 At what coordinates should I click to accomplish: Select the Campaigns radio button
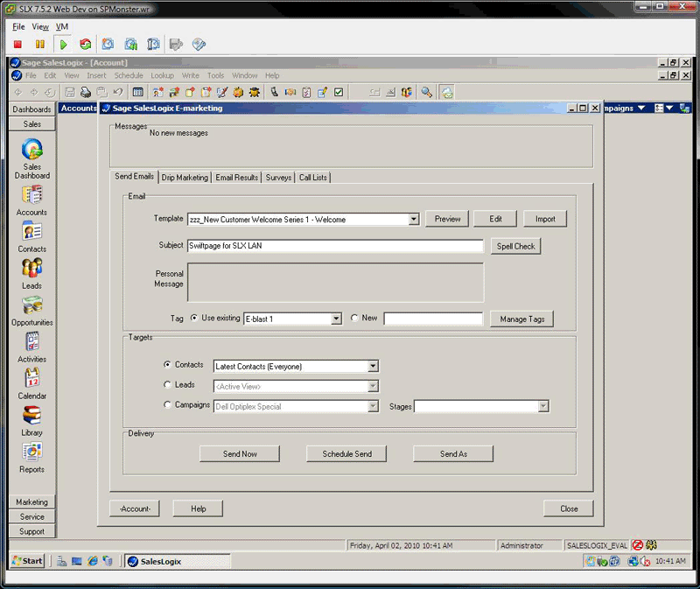point(168,404)
